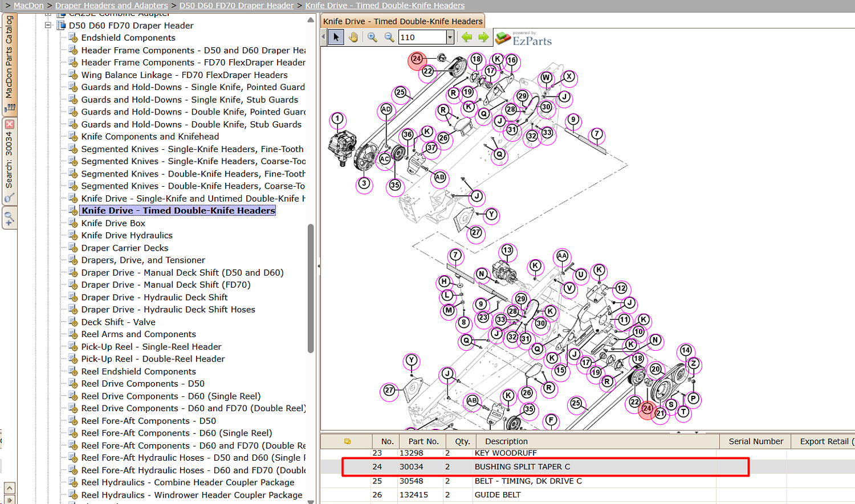Click the tree panel vertical scrollbar thumb
Viewport: 855px width, 504px height.
(x=311, y=288)
